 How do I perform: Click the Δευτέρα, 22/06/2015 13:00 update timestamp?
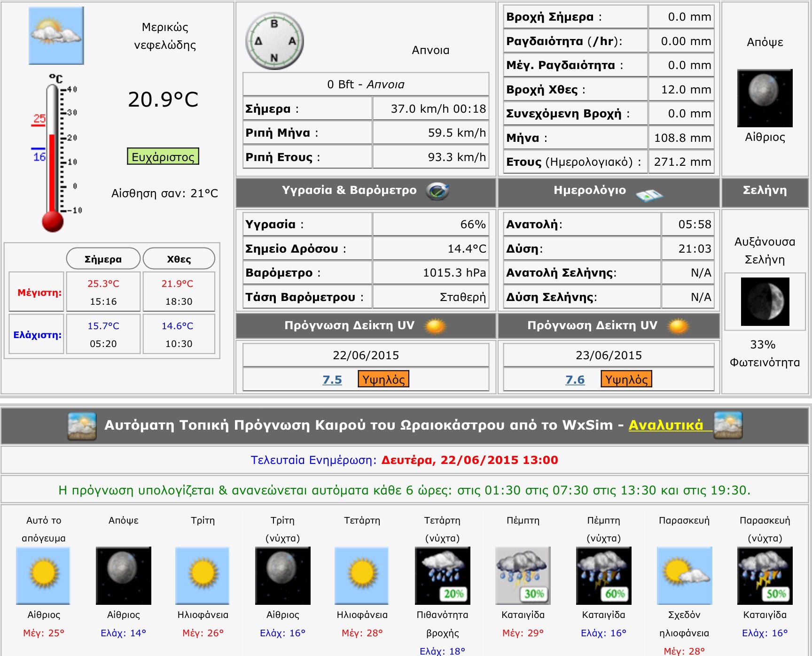click(469, 460)
